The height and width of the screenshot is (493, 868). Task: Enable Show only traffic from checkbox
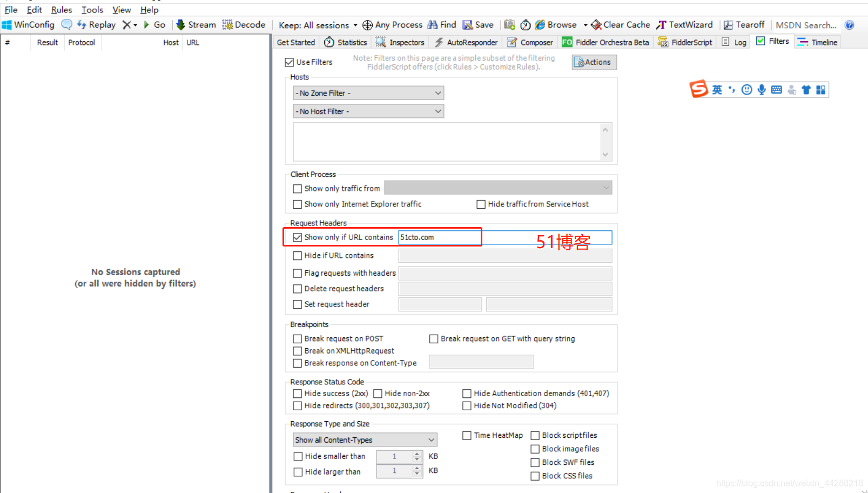click(297, 189)
